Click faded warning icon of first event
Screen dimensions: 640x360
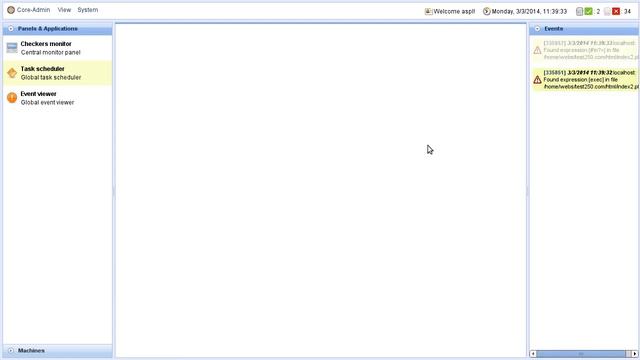coord(537,50)
